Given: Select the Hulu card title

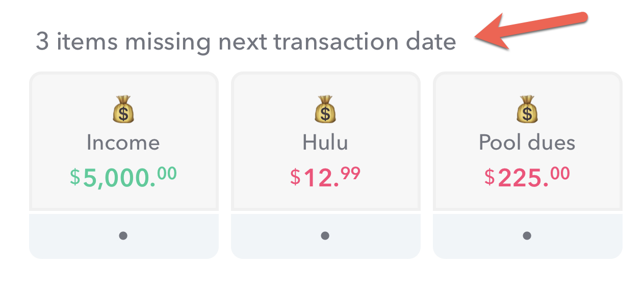Looking at the screenshot, I should tap(325, 142).
